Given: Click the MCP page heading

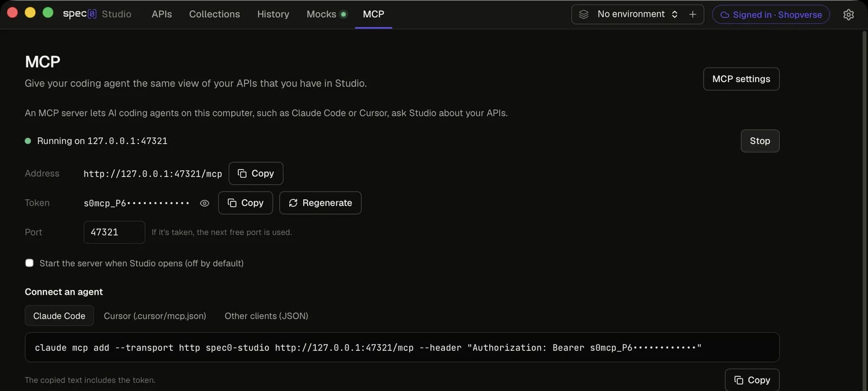Looking at the screenshot, I should (x=42, y=62).
